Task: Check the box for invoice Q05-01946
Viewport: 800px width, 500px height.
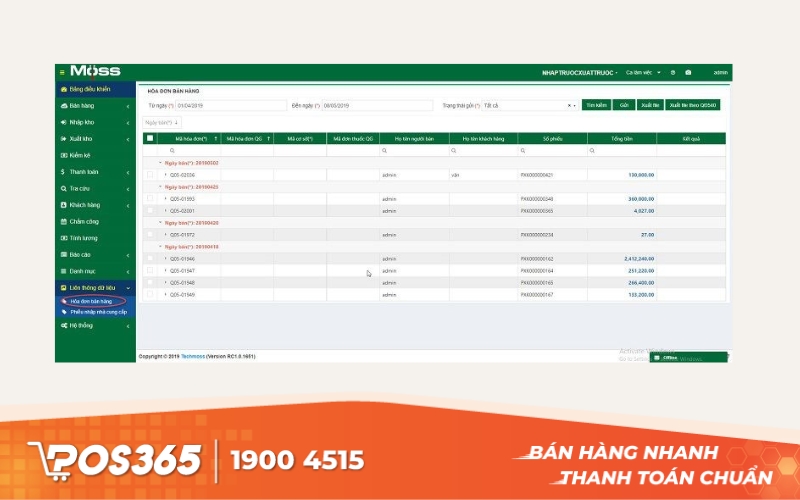Action: point(150,259)
